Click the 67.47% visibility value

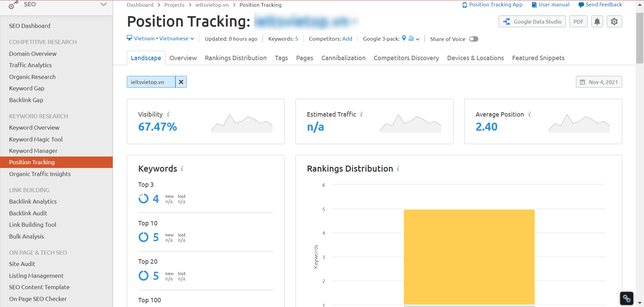tap(158, 127)
